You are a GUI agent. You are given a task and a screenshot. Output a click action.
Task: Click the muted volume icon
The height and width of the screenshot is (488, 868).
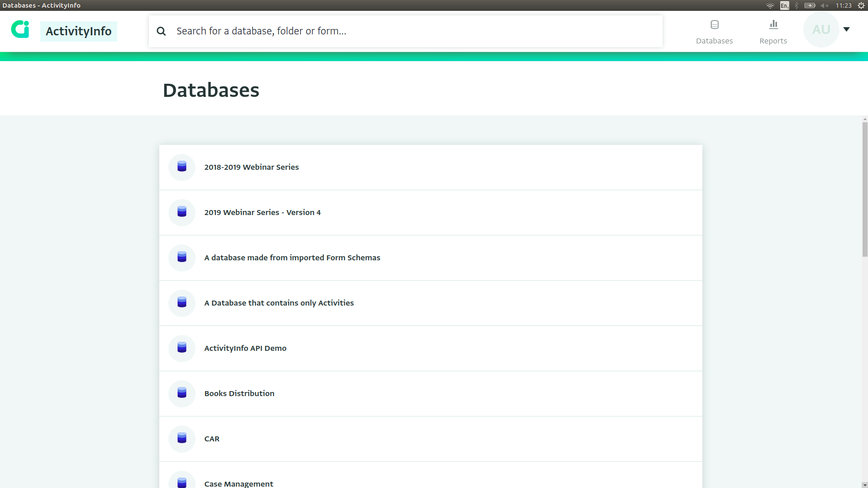pyautogui.click(x=825, y=5)
